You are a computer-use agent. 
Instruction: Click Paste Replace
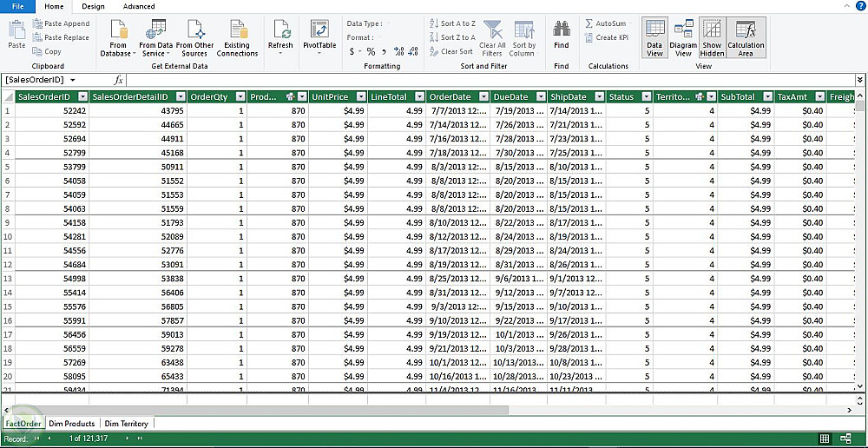(x=61, y=37)
